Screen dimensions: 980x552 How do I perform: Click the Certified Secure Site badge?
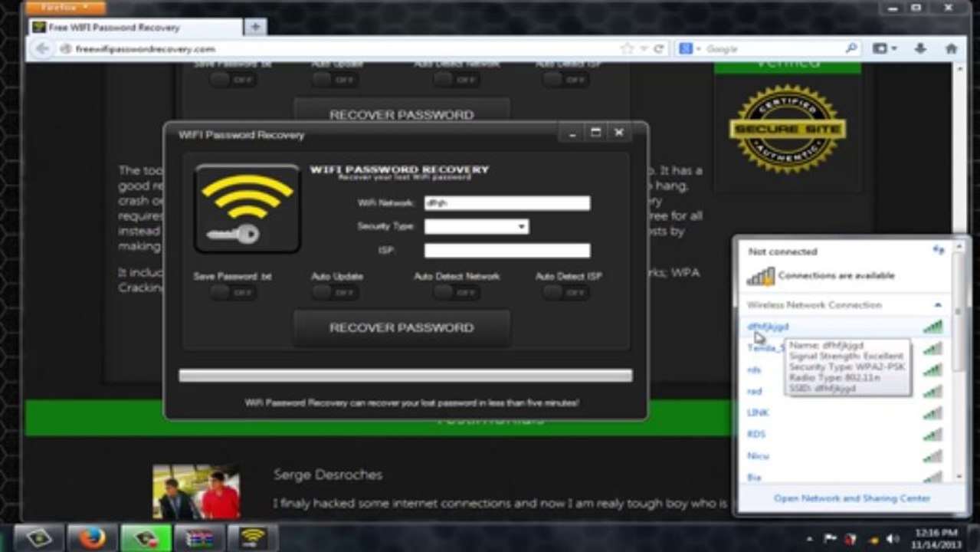coord(787,128)
